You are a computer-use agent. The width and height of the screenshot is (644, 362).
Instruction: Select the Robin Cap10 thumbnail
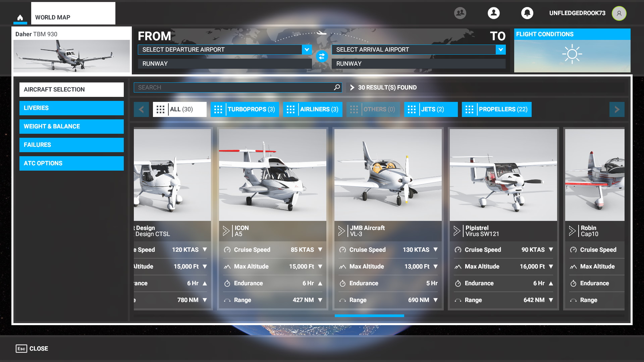coord(595,175)
